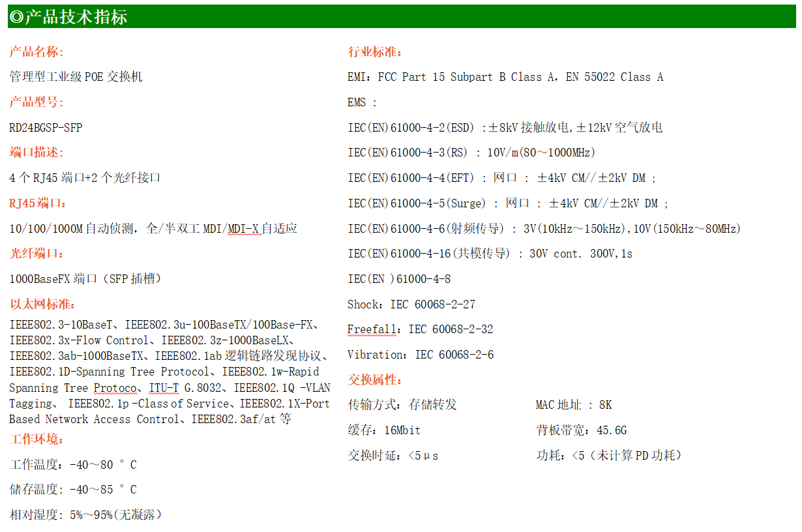The width and height of the screenshot is (802, 532).
Task: Click the 相对湿度 5%~95% line
Action: coord(85,515)
